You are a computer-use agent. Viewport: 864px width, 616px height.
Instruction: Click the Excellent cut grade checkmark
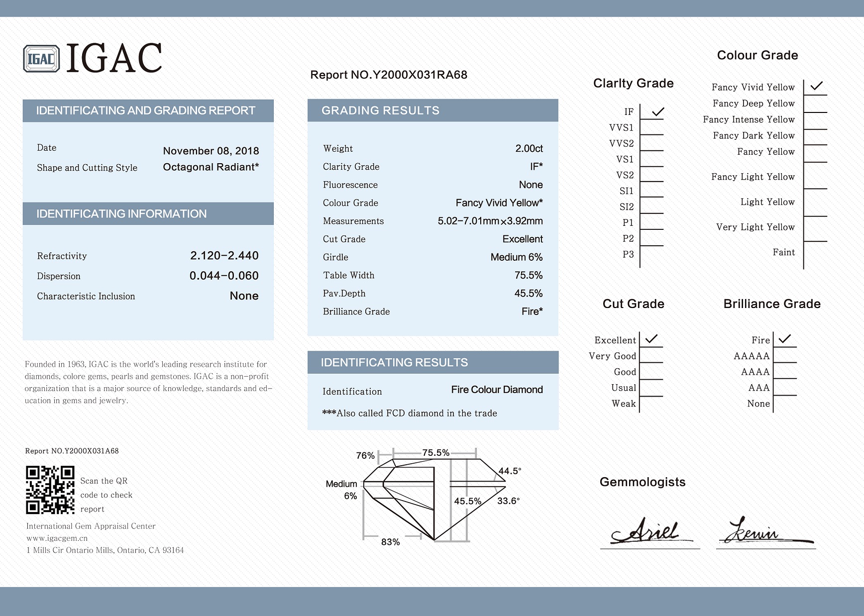tap(651, 339)
